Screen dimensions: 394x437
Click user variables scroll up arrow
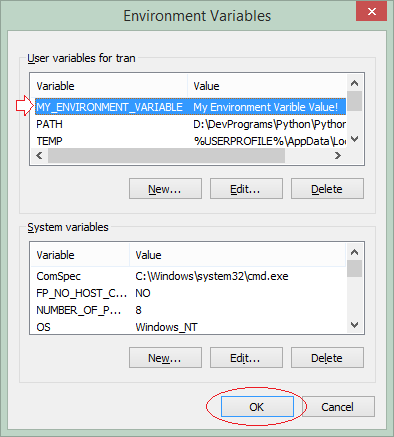click(355, 83)
